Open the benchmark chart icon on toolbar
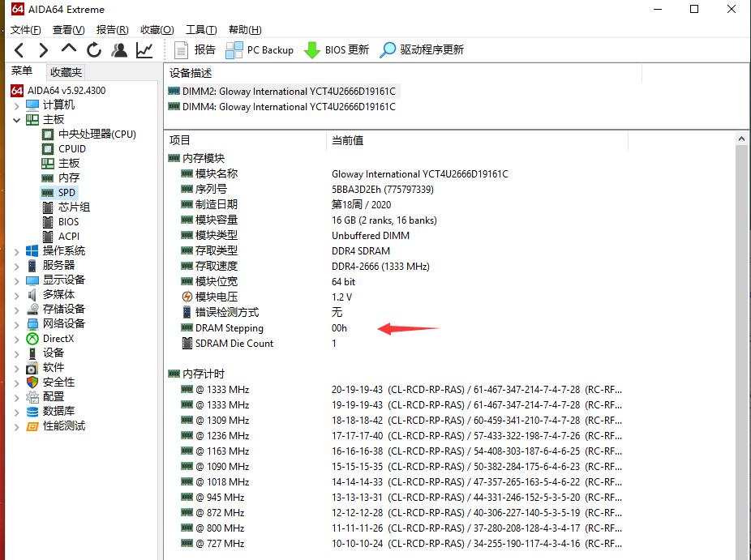This screenshot has height=560, width=751. (144, 49)
